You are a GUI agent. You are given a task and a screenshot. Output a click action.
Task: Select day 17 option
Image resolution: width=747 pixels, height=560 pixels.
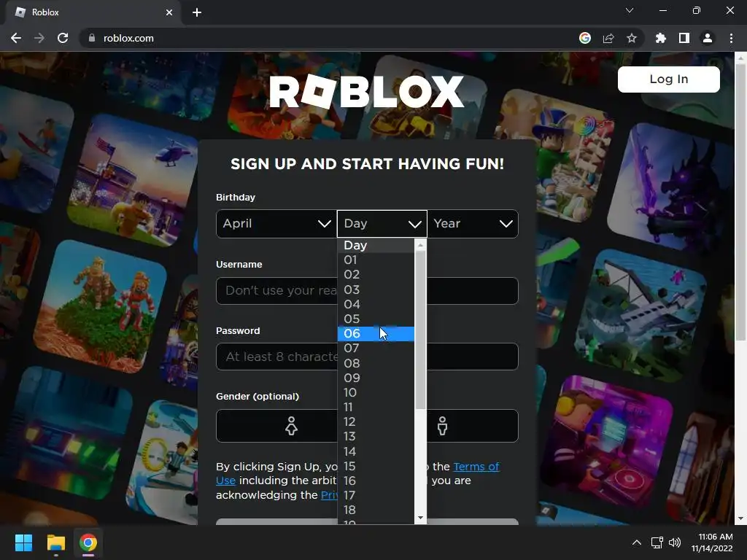pyautogui.click(x=376, y=496)
